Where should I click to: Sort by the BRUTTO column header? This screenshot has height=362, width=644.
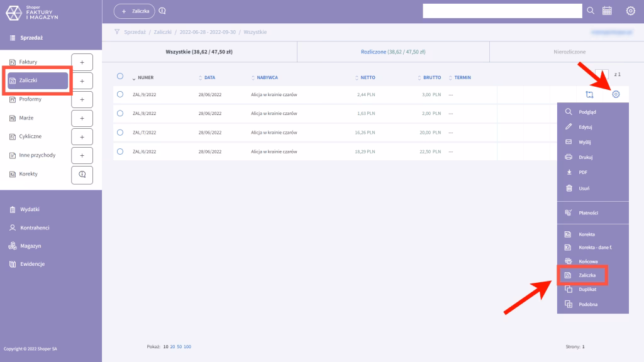(431, 78)
